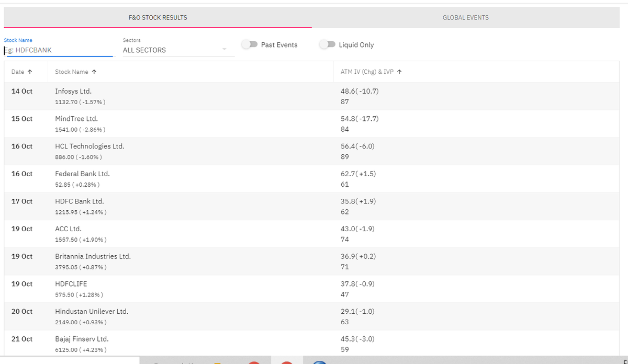Open HDFC Bank Ltd. entry

click(80, 201)
